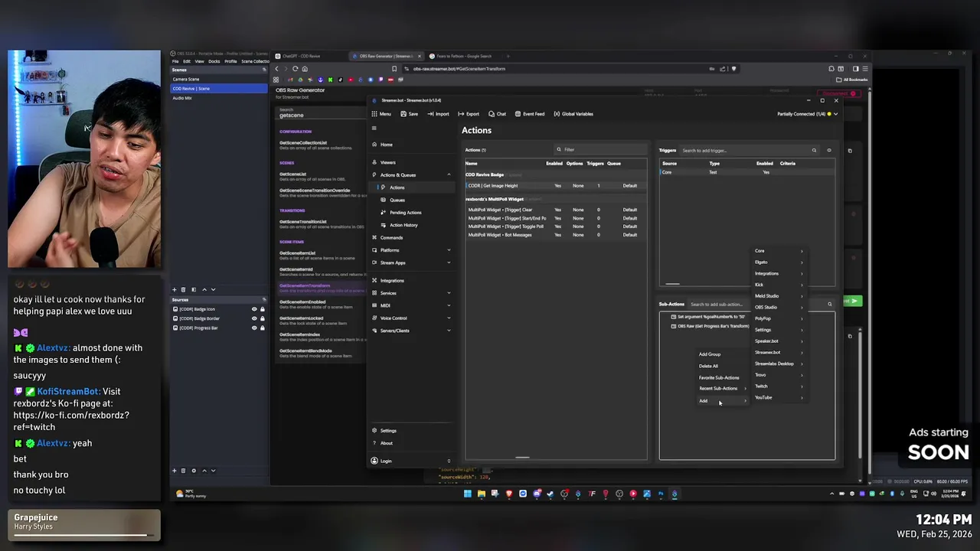Choose Add Group from the context menu
Screen dimensions: 980x551
point(710,354)
